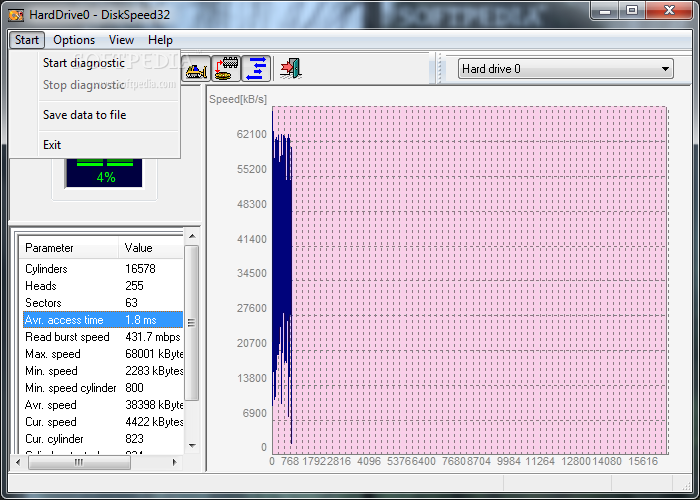This screenshot has height=500, width=700.
Task: Select the Max. speed row
Action: tap(103, 354)
